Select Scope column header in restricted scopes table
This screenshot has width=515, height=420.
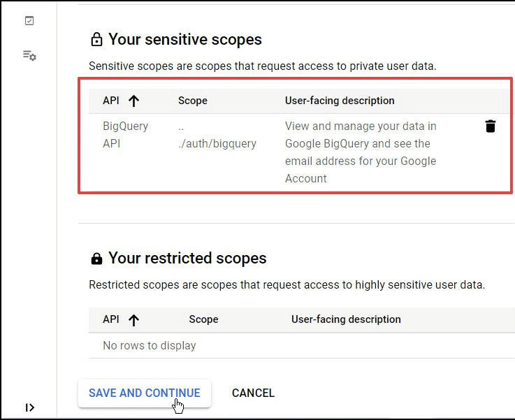203,319
